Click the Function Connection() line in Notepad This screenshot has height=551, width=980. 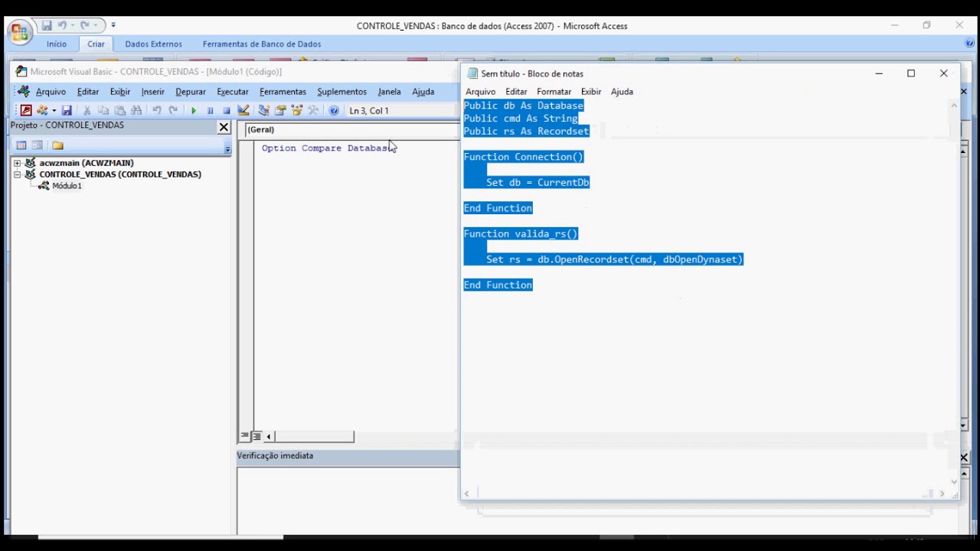(524, 157)
